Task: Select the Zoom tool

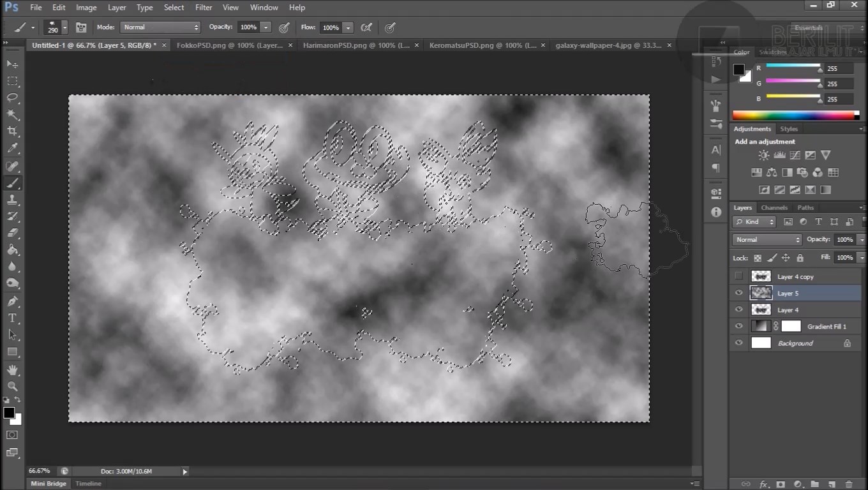Action: point(12,386)
